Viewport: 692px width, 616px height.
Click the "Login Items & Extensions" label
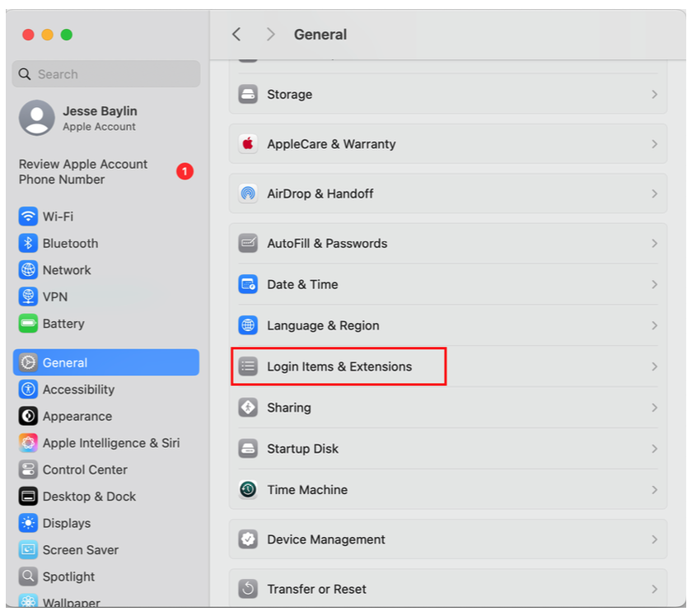click(339, 366)
